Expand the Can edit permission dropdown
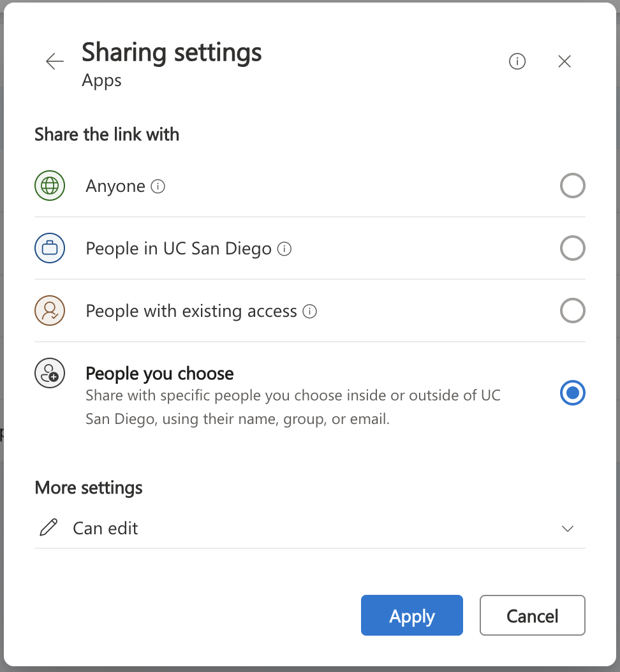This screenshot has width=620, height=672. [x=567, y=529]
